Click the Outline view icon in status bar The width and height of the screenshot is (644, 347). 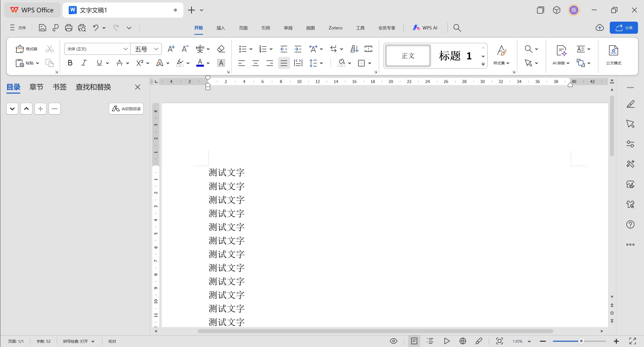click(x=430, y=341)
